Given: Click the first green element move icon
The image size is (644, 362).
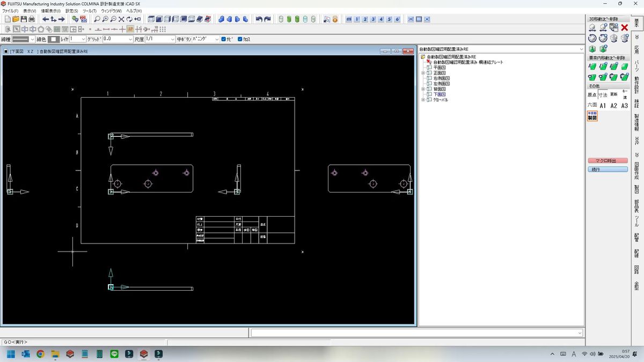Looking at the screenshot, I should click(592, 67).
